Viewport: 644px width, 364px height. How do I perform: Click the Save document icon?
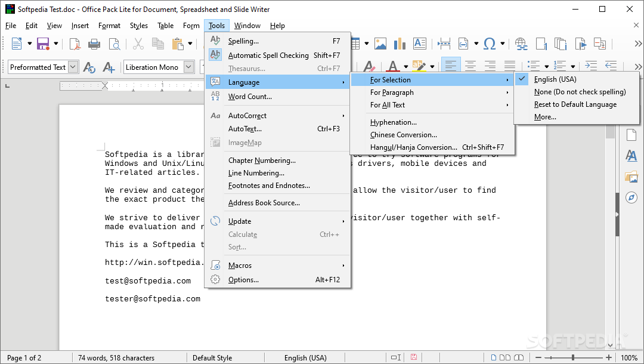pyautogui.click(x=43, y=44)
